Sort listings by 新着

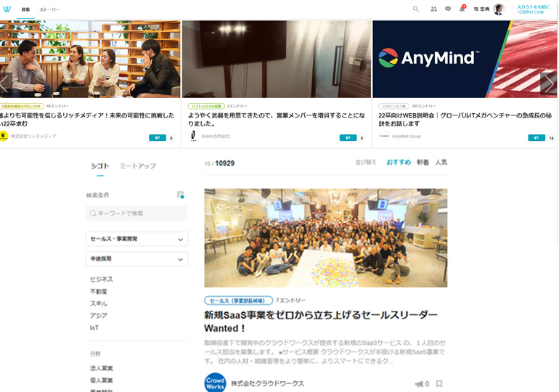[x=423, y=163]
